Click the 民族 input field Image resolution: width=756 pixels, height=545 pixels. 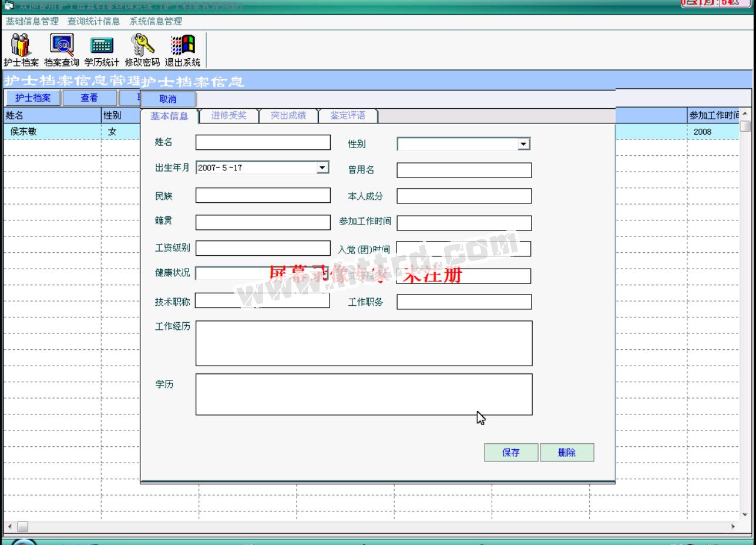pyautogui.click(x=263, y=195)
